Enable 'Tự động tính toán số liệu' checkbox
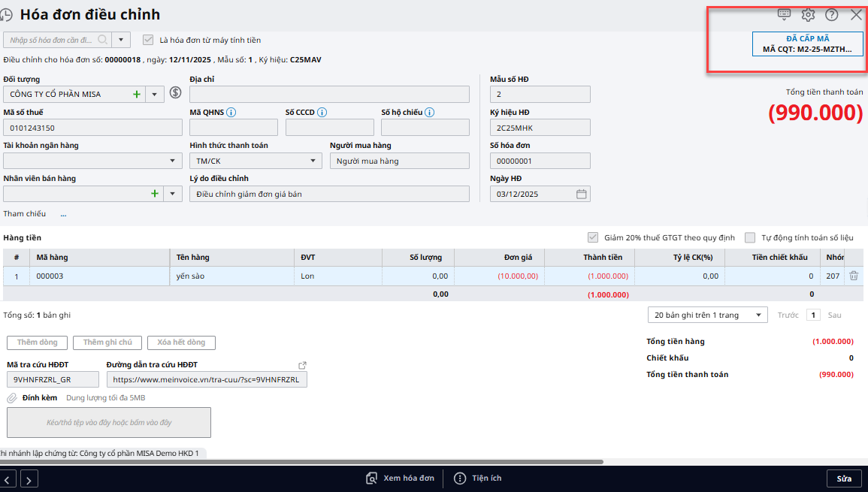Viewport: 868px width, 492px height. pyautogui.click(x=750, y=237)
